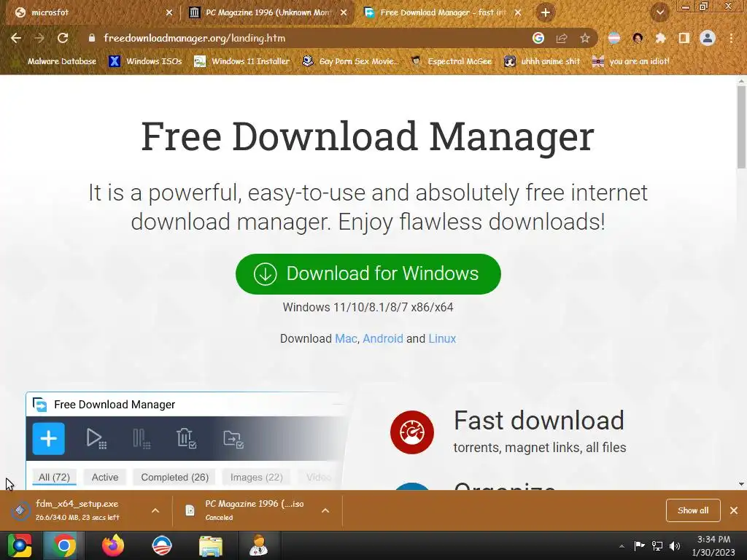The image size is (747, 560).
Task: Click the scrollbar down arrow
Action: pos(741,484)
